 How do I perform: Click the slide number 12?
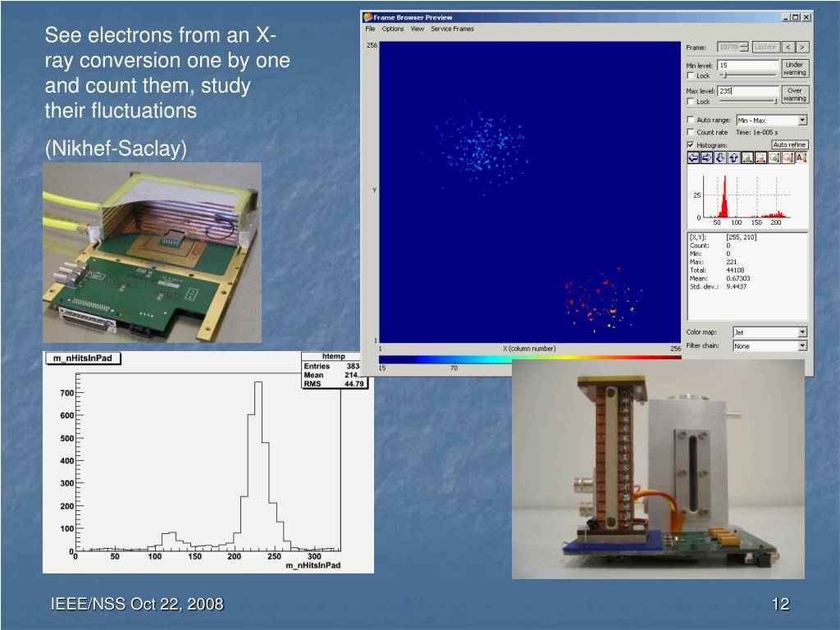[x=781, y=605]
